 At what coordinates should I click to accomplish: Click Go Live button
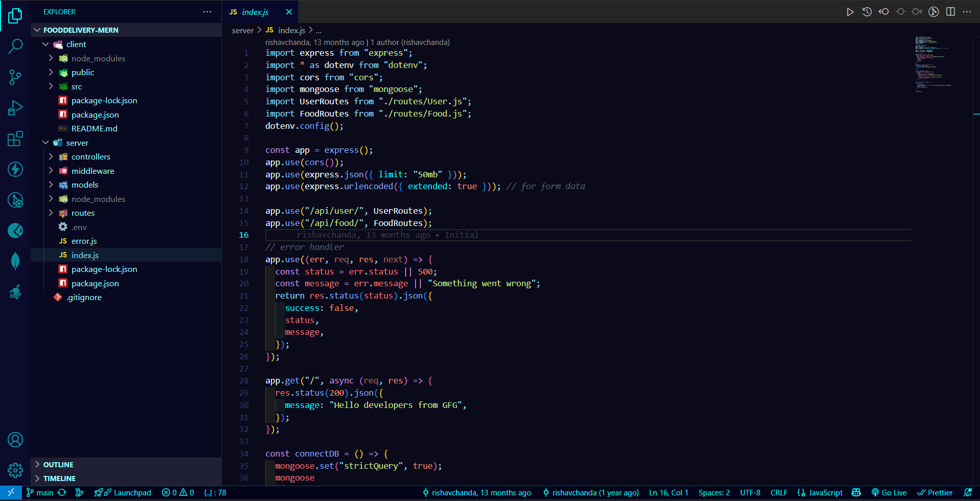[x=889, y=493]
